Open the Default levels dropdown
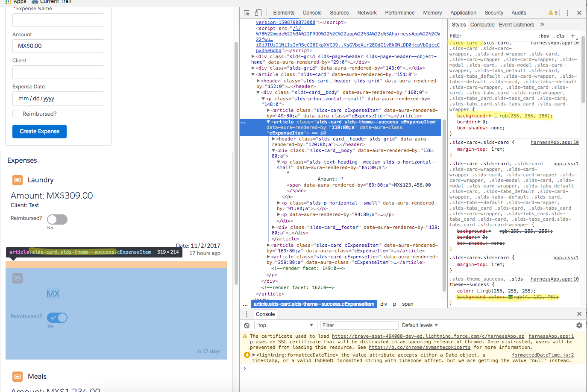Viewport: 587px width, 392px height. [x=420, y=325]
